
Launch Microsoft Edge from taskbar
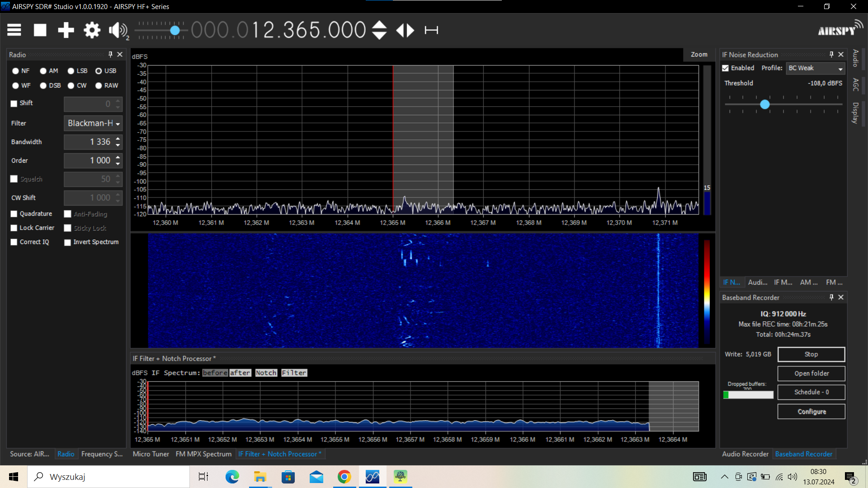[232, 477]
